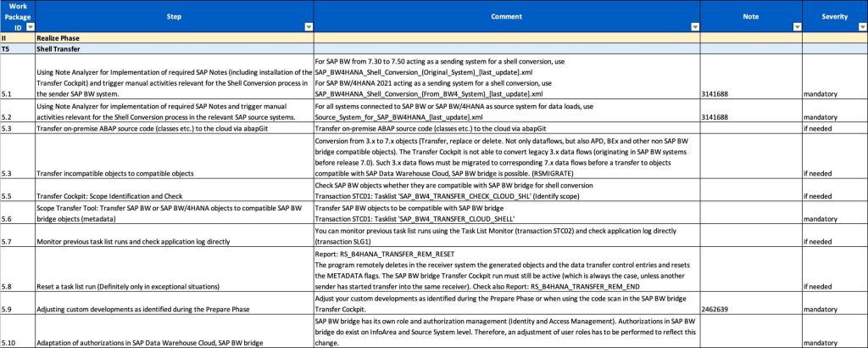Select ID cell 5.6
This screenshot has width=868, height=348.
point(18,213)
